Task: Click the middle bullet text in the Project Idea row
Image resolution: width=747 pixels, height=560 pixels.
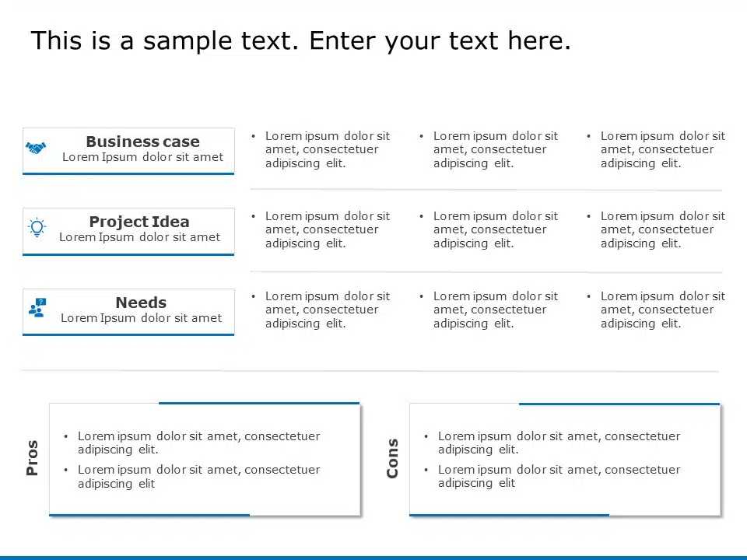Action: 495,229
